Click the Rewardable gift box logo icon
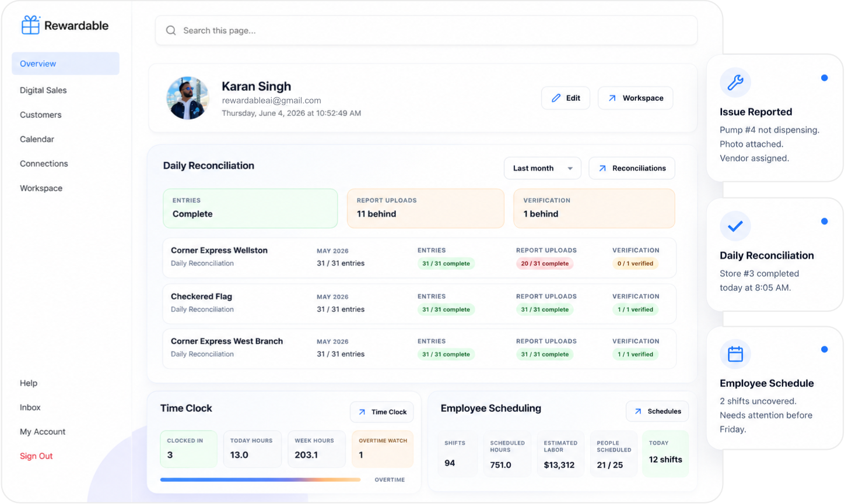Screen dimensions: 845x504 click(30, 25)
